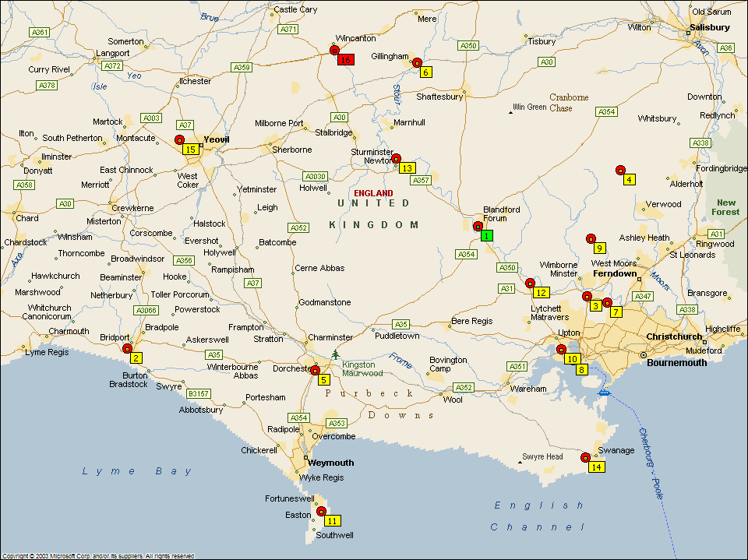The width and height of the screenshot is (748, 560).
Task: Click the green tree icon at Kingston Maurwood
Action: (335, 354)
